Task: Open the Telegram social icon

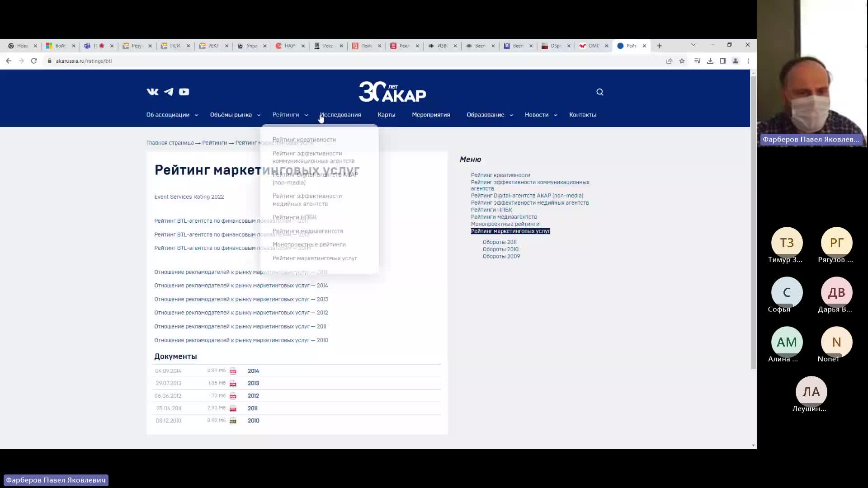Action: [x=169, y=92]
